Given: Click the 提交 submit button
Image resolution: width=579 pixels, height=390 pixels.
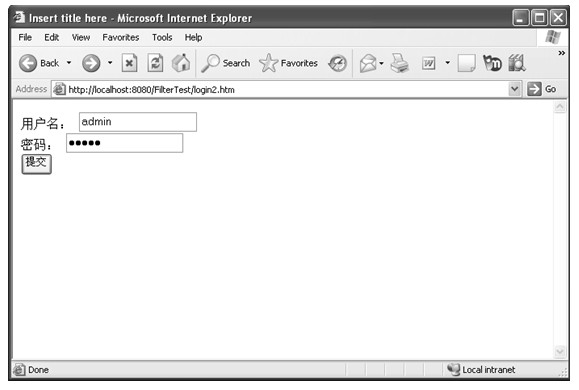Looking at the screenshot, I should 37,164.
